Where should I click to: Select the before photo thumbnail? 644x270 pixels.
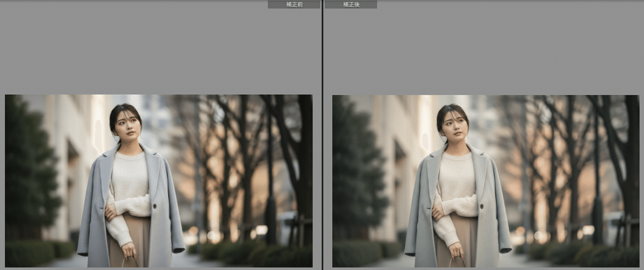(x=158, y=181)
